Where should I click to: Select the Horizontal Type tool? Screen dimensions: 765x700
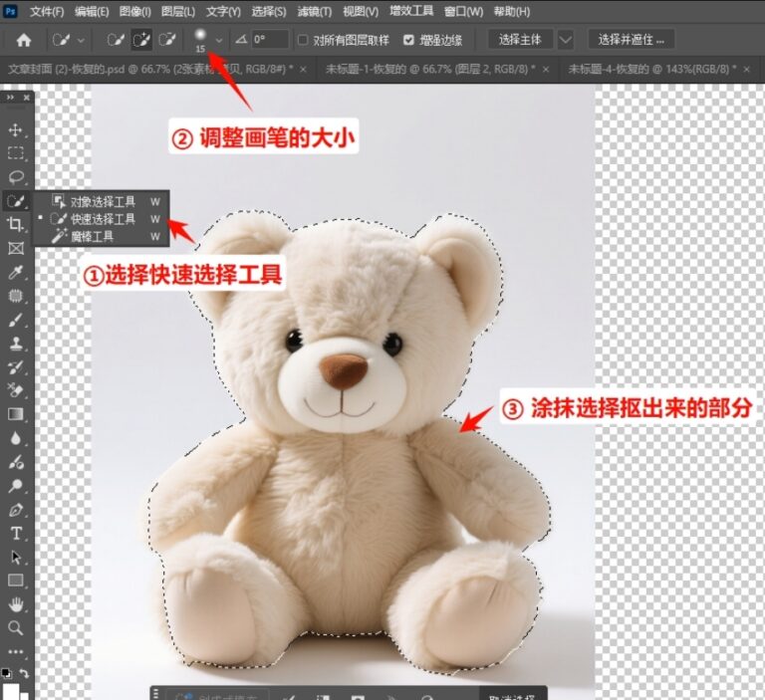point(16,533)
